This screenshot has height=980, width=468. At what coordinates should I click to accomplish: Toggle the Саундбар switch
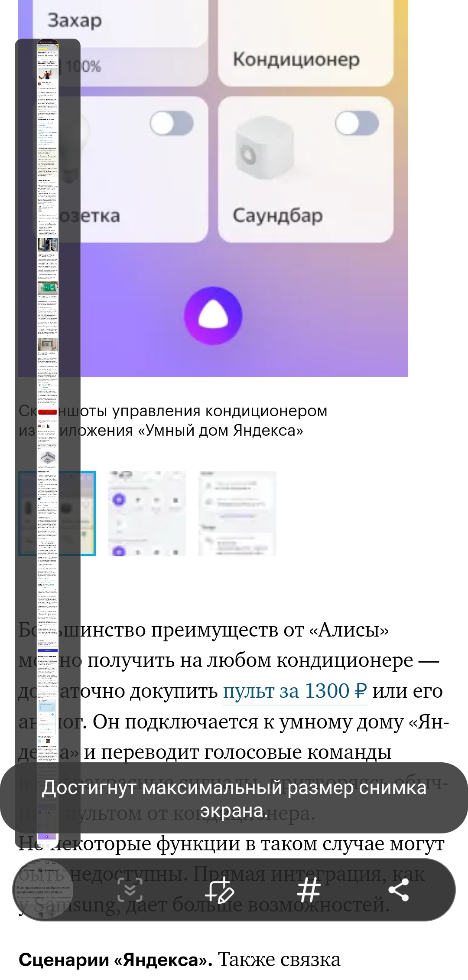(357, 123)
